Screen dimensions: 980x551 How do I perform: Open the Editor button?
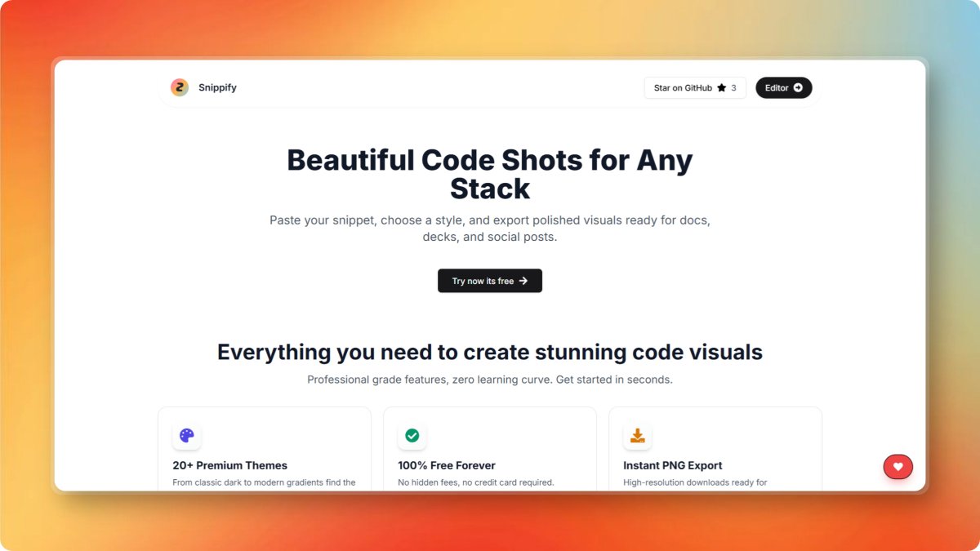coord(784,87)
